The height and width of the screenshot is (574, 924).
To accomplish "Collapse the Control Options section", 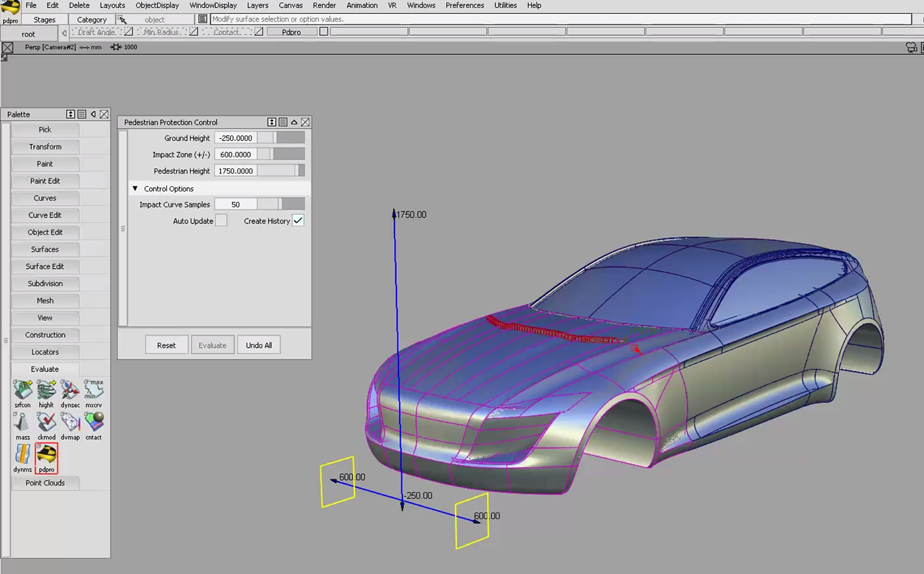I will coord(135,189).
